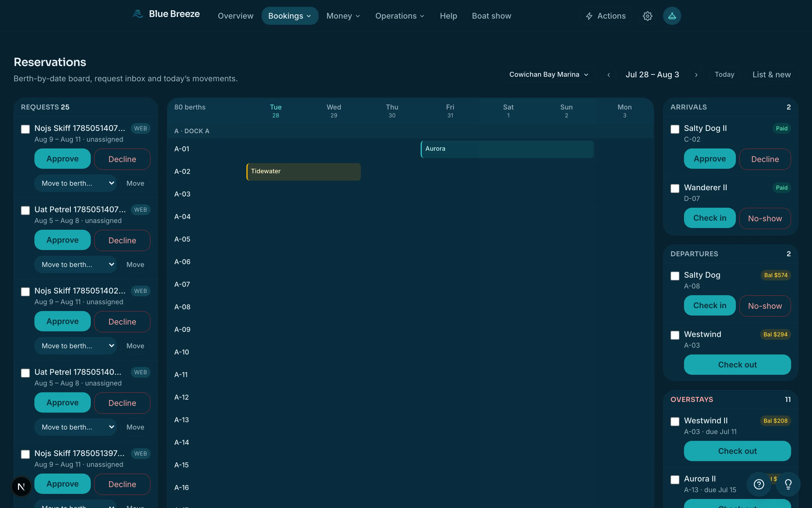Open List & new view

pyautogui.click(x=771, y=75)
